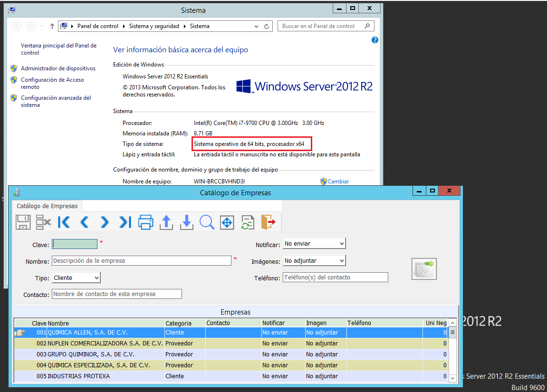
Task: Click the up-level arrow in Sistema window
Action: click(52, 26)
